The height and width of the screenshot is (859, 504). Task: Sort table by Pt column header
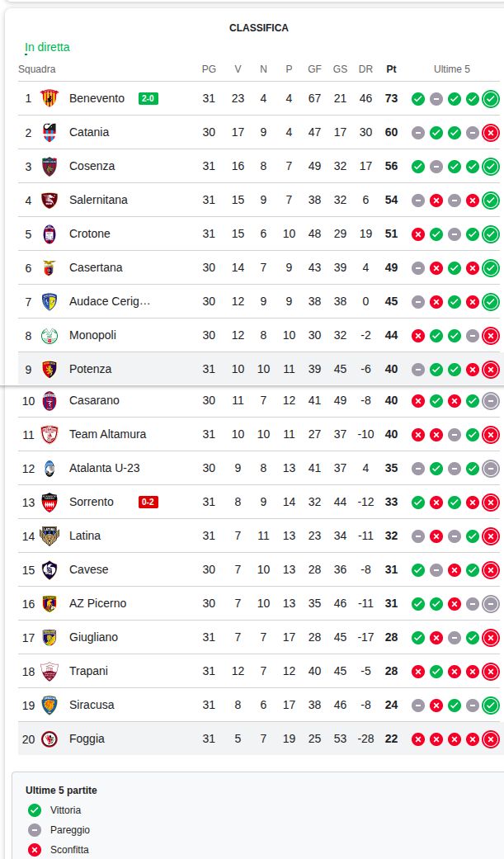point(391,69)
